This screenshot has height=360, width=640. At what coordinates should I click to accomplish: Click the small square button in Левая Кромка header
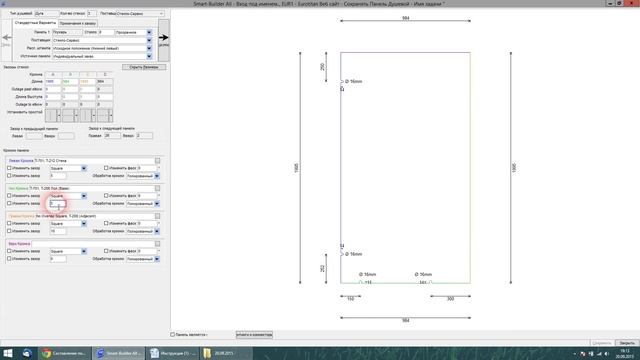click(158, 161)
